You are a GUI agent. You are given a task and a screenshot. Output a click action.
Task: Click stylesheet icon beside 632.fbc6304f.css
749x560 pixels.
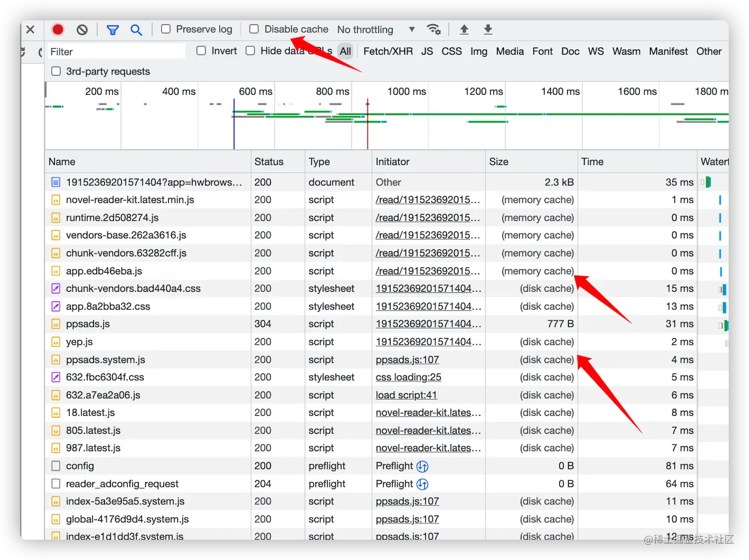pos(56,377)
